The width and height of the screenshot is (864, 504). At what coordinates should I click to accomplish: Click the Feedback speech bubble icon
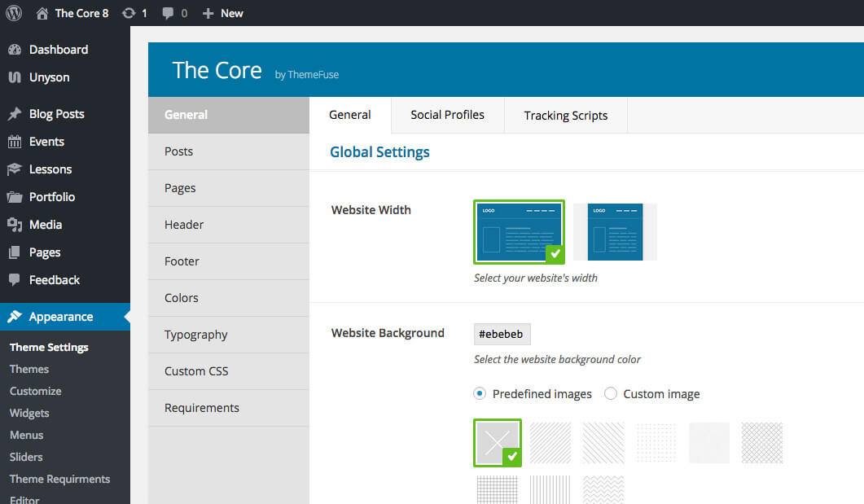point(15,280)
